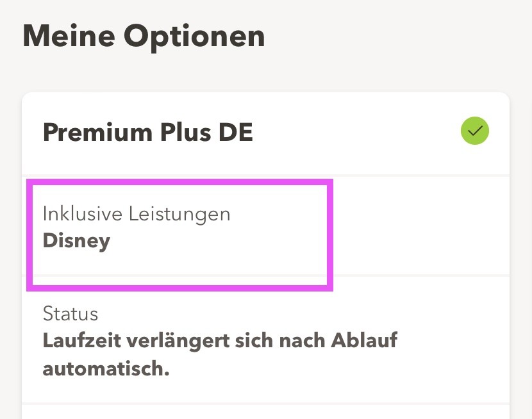Screen dimensions: 532x419
Task: Click the "Inklusive Leistungen" label
Action: (x=137, y=213)
